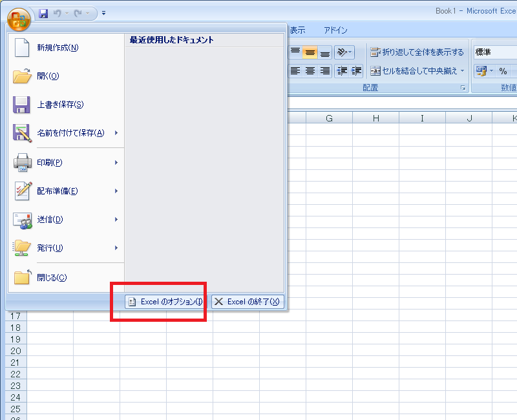Open the merge cells dropdown arrow
This screenshot has height=420, width=517.
pyautogui.click(x=462, y=71)
